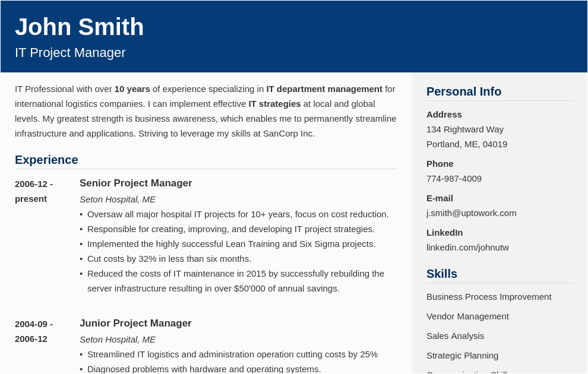Click the bold text IT department management
Image resolution: width=588 pixels, height=374 pixels.
tap(324, 88)
